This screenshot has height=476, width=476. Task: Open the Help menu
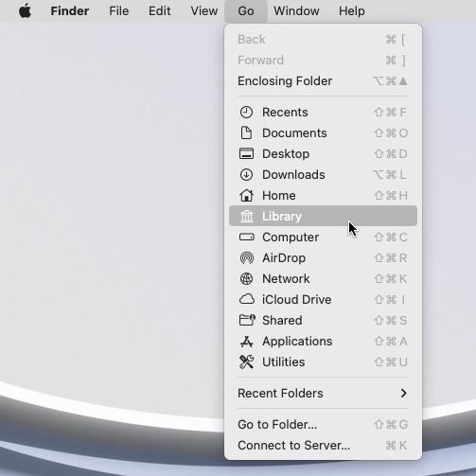(352, 11)
